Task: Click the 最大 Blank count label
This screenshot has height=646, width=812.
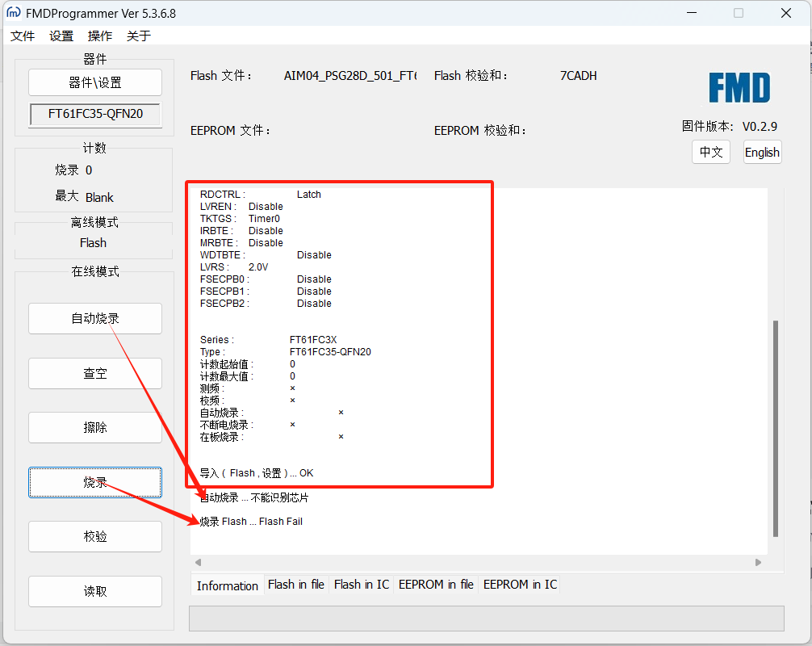Action: (x=85, y=197)
